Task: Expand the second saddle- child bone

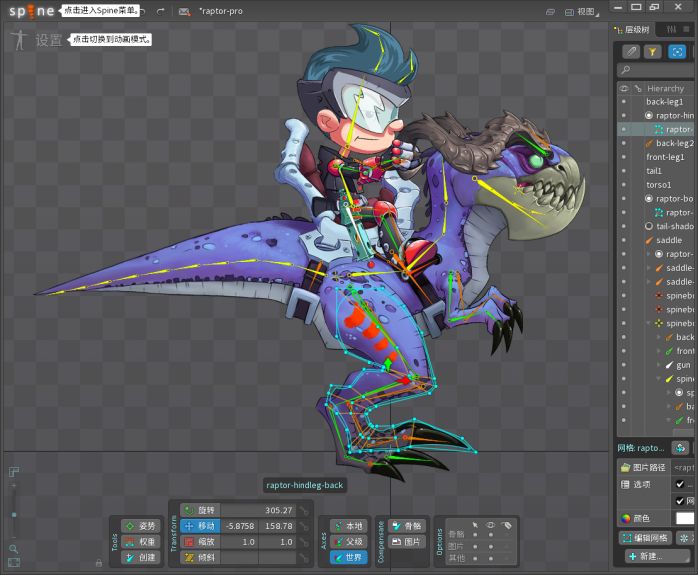Action: coord(649,282)
